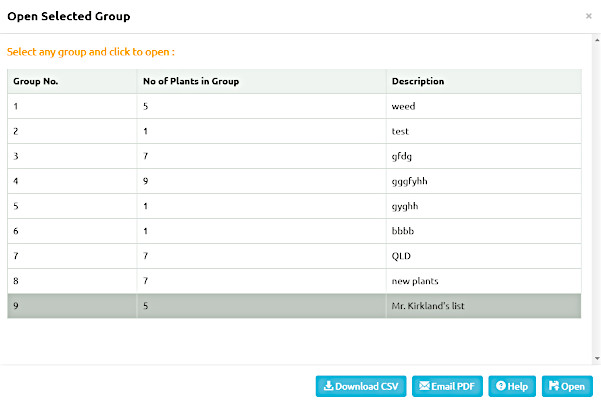Close the Open Selected Group dialog
The height and width of the screenshot is (405, 601).
click(x=588, y=16)
